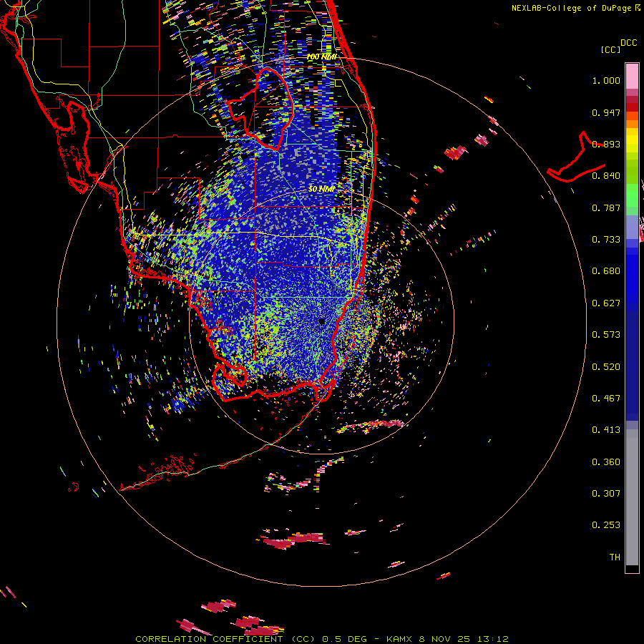644x644 pixels.
Task: Click the 50 NMI range ring label
Action: (x=321, y=189)
